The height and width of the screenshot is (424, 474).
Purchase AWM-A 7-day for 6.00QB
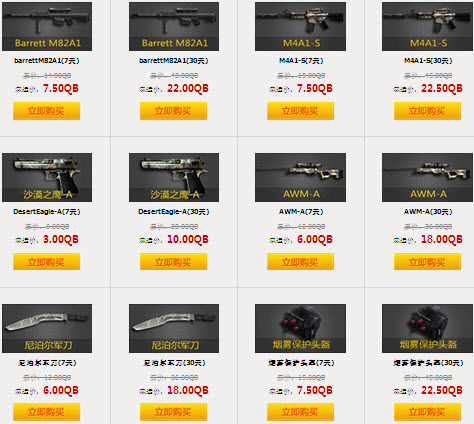point(300,262)
